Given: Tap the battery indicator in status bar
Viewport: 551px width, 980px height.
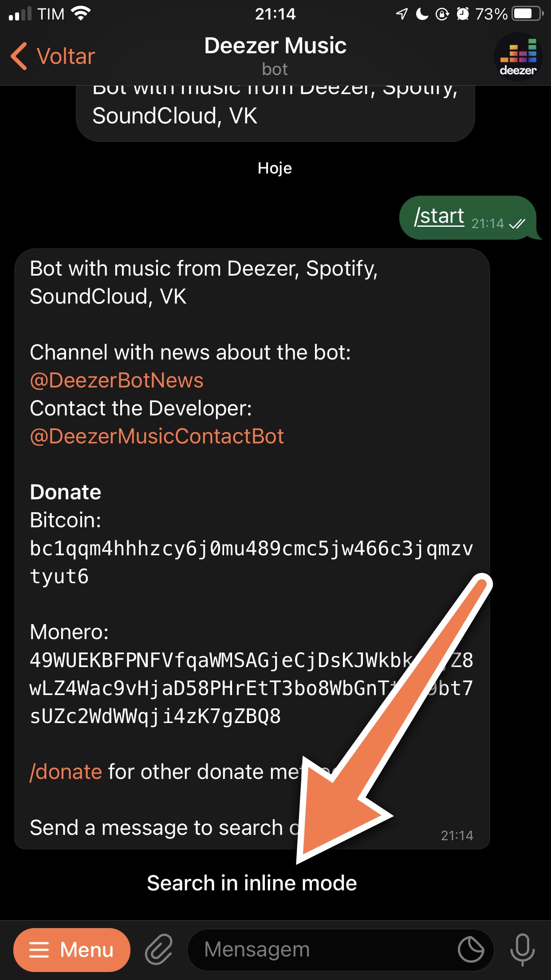Looking at the screenshot, I should click(x=527, y=14).
